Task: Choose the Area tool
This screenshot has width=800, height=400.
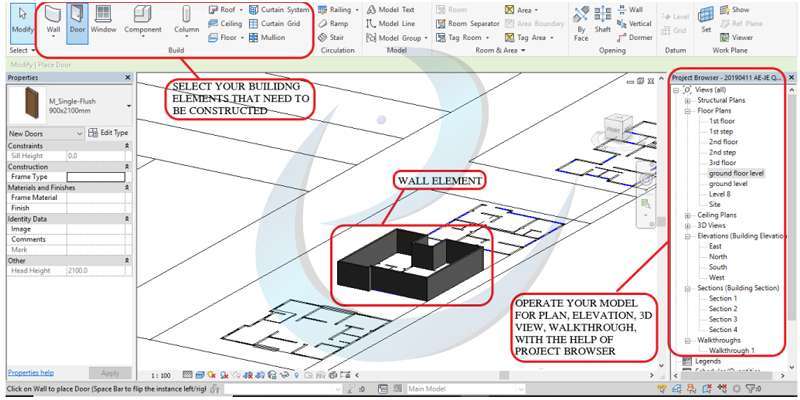Action: 521,10
